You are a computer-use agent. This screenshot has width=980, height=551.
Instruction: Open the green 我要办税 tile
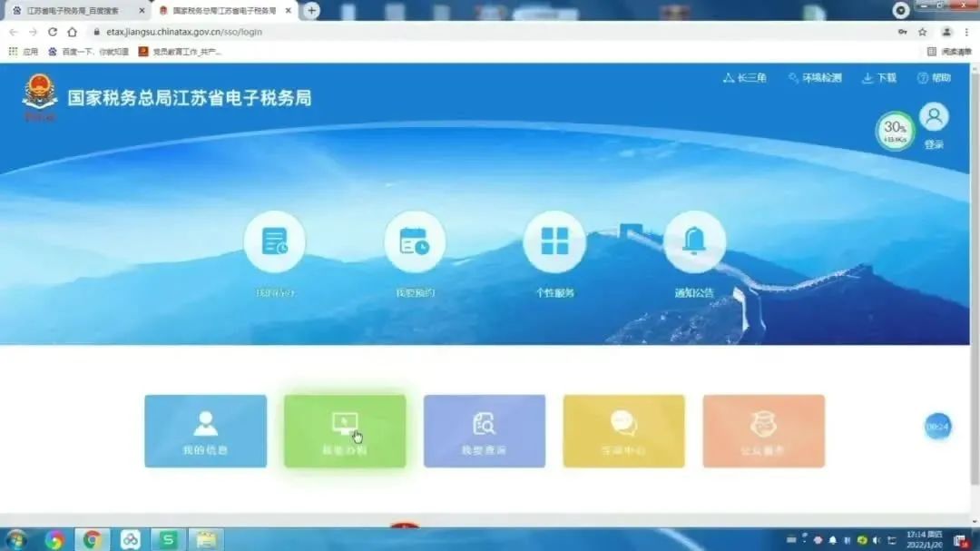pyautogui.click(x=345, y=431)
